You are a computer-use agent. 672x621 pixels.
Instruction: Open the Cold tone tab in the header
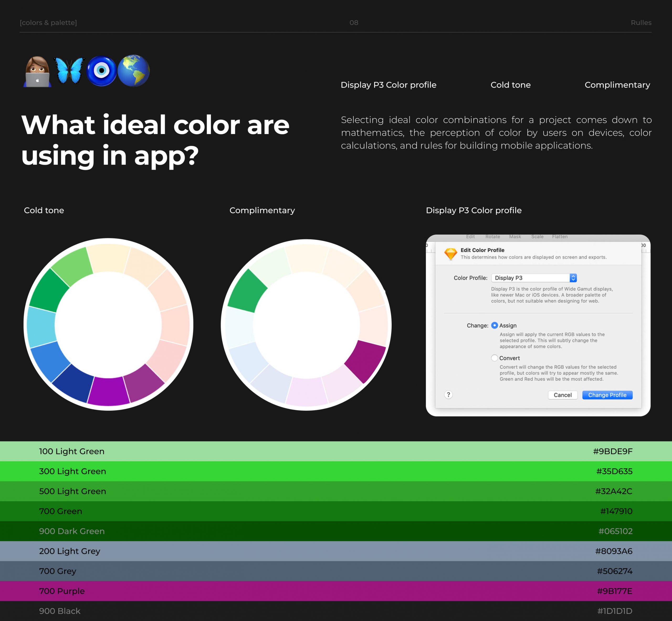pos(510,85)
